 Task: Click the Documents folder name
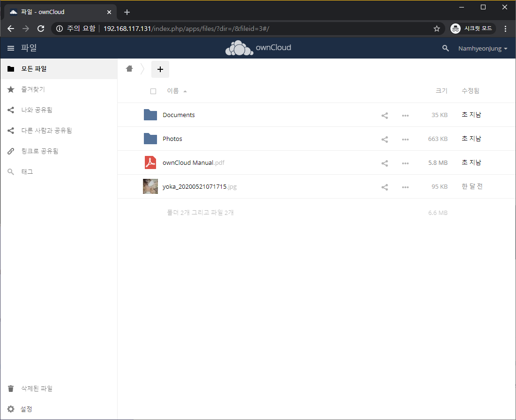click(179, 115)
